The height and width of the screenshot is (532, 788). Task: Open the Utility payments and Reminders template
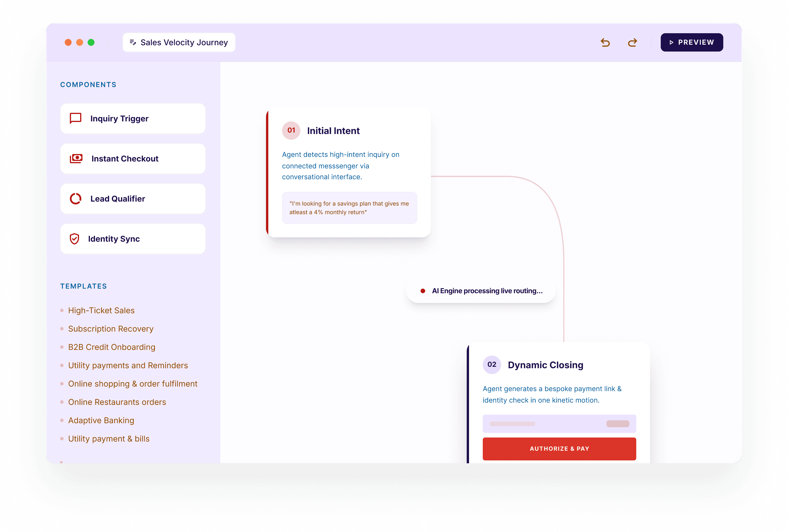[x=128, y=365]
